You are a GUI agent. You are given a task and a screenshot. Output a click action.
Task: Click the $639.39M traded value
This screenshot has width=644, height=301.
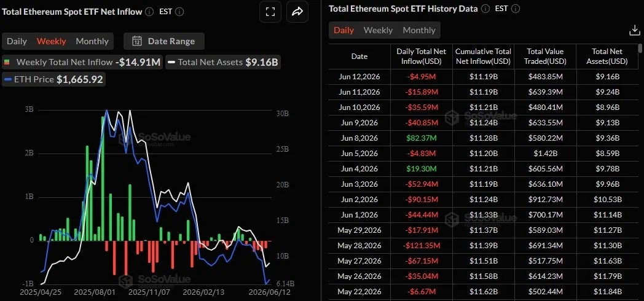tap(545, 92)
